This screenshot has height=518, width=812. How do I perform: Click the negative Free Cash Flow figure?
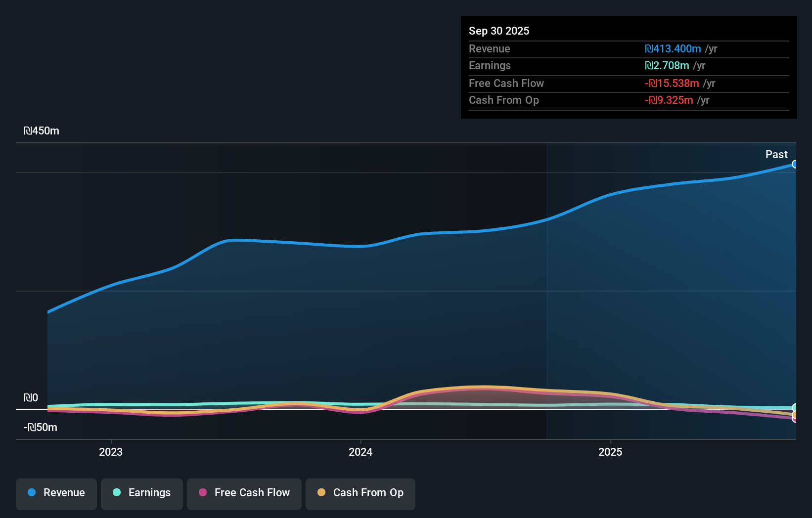pyautogui.click(x=673, y=84)
